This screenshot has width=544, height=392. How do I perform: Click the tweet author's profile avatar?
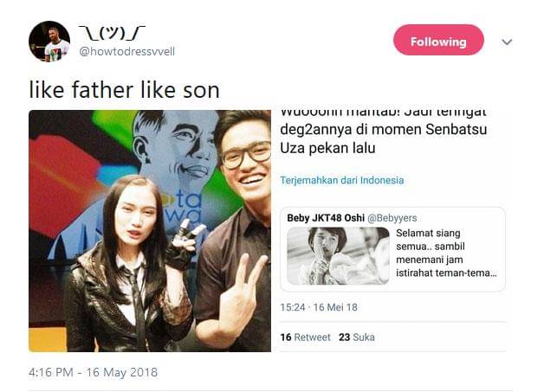click(x=49, y=42)
